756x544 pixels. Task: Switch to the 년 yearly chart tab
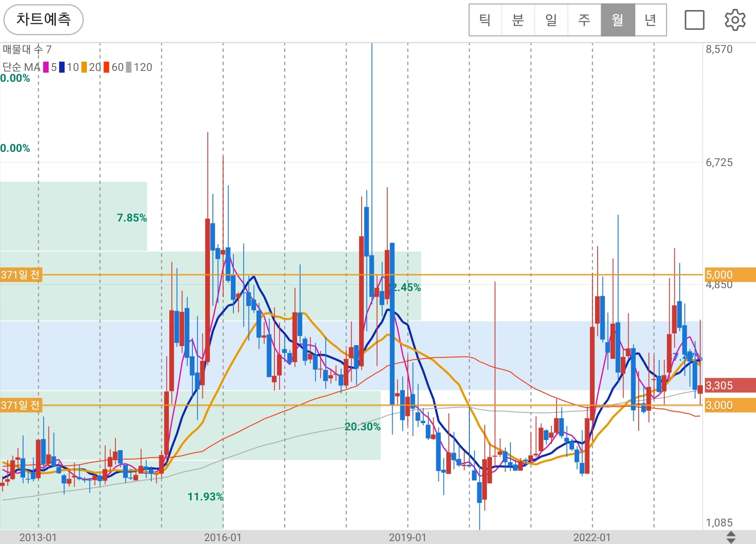(x=650, y=20)
